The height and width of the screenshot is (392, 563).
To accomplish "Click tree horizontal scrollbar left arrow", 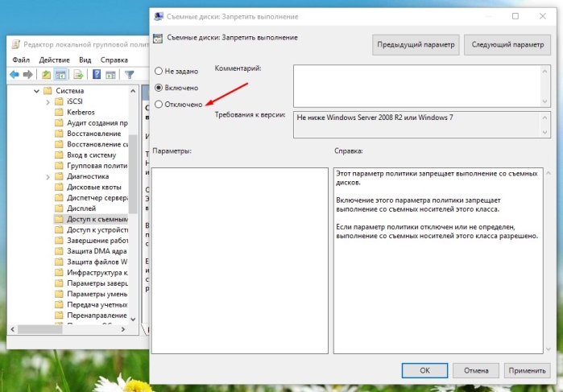I will pos(13,329).
